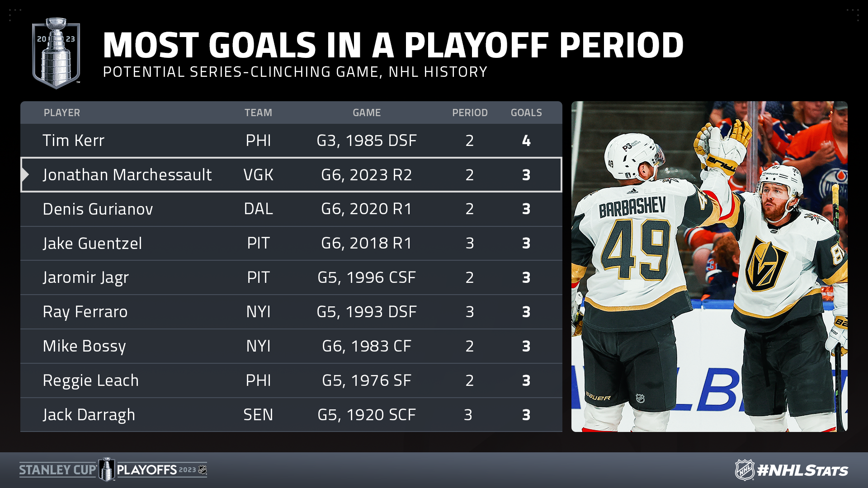Screen dimensions: 868x488
Task: Select the highlighted Jonathan Marchessault name
Action: click(x=127, y=175)
